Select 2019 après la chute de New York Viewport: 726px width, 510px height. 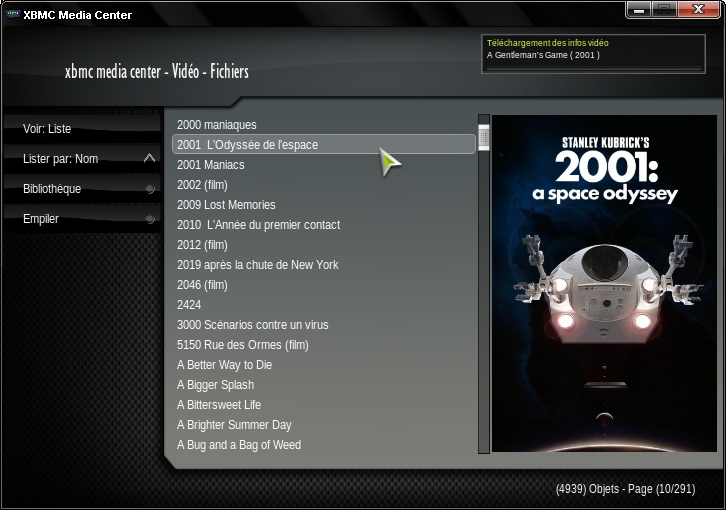point(324,264)
